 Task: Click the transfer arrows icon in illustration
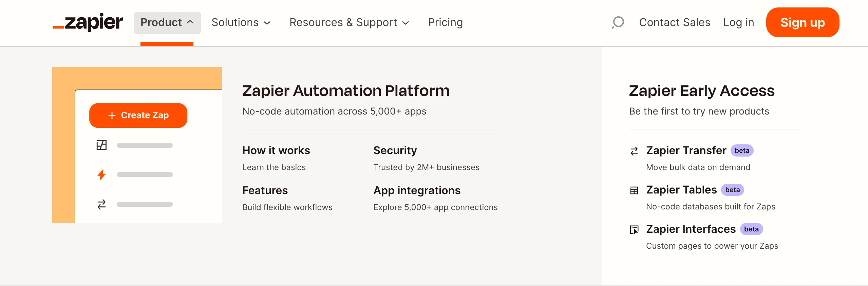point(101,204)
